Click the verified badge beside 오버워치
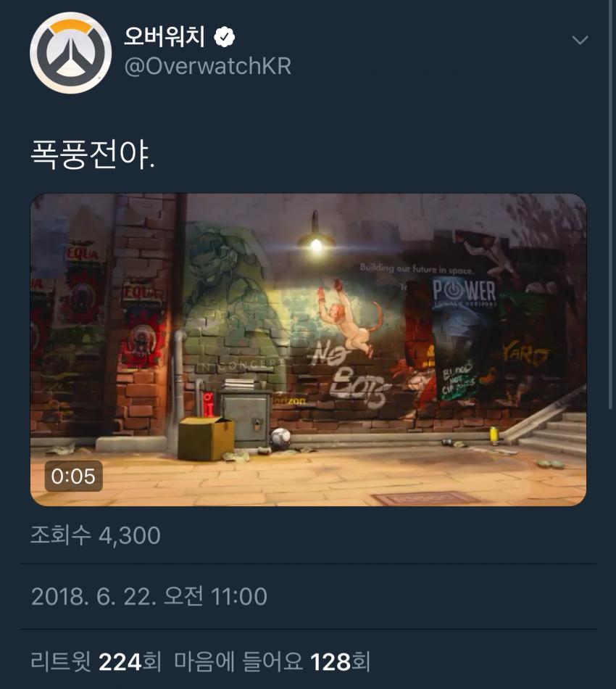This screenshot has width=616, height=689. tap(225, 37)
